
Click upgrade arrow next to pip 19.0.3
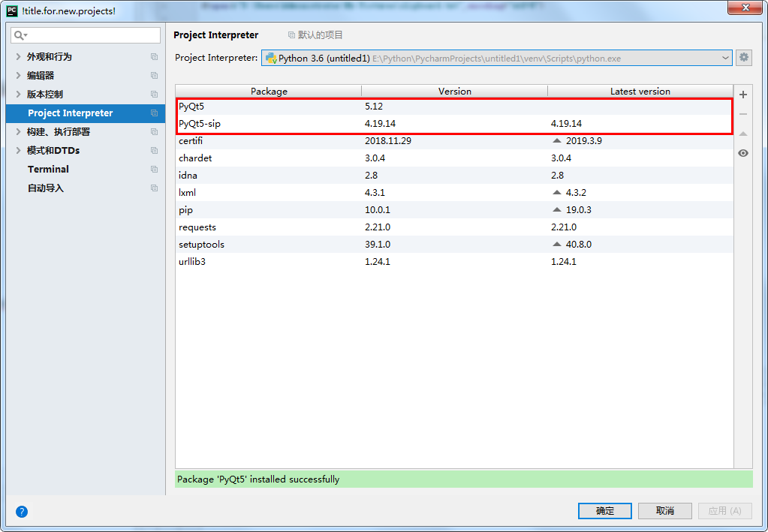pyautogui.click(x=556, y=209)
